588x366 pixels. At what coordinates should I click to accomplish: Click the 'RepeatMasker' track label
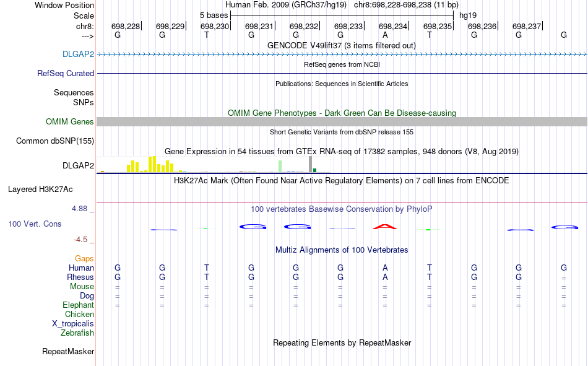(x=68, y=351)
